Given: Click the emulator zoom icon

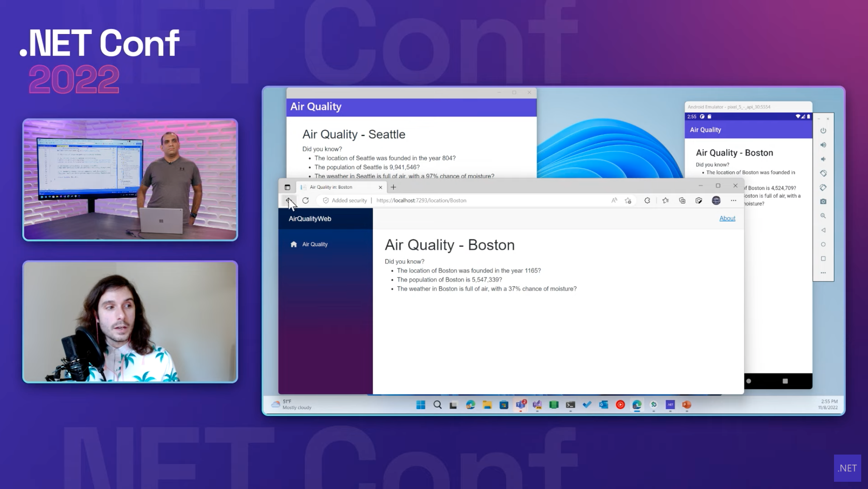Looking at the screenshot, I should click(x=823, y=216).
